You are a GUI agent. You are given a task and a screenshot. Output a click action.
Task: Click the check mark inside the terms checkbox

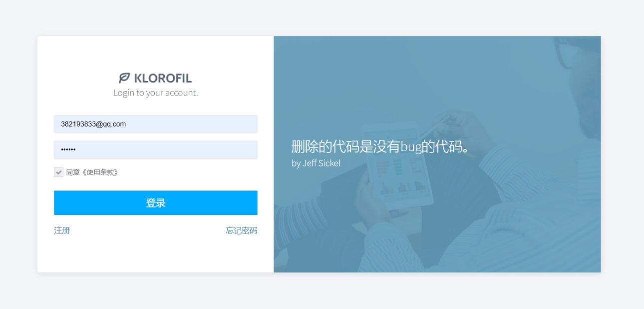pos(58,172)
